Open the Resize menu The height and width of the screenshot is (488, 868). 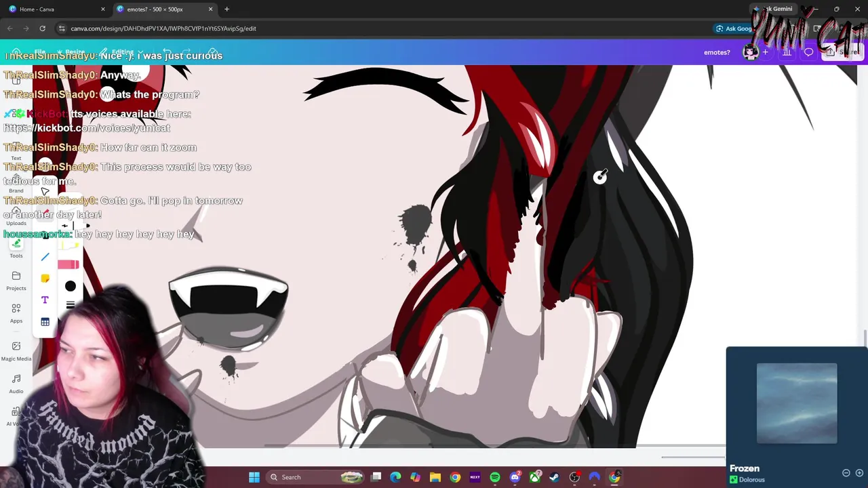pos(71,52)
